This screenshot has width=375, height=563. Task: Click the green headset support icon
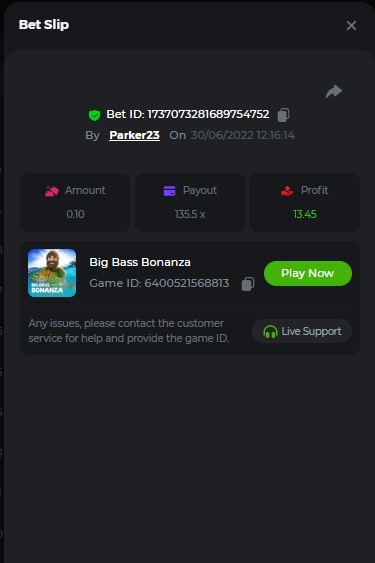tap(270, 331)
